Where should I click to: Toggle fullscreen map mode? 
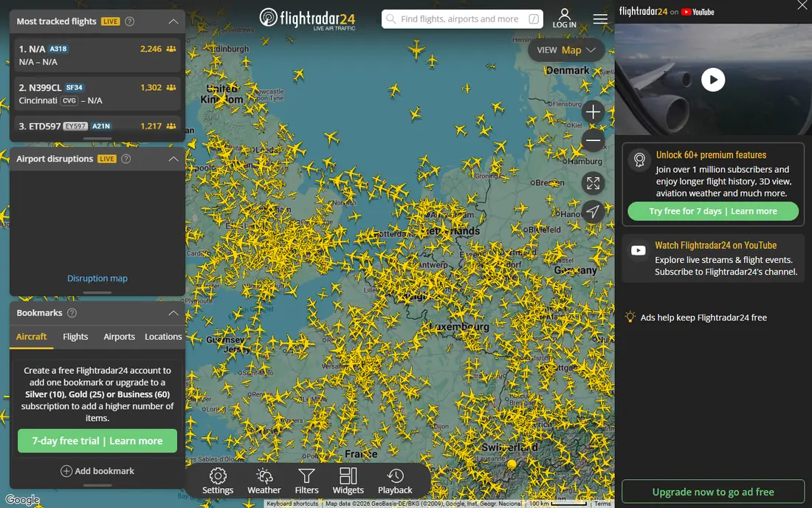tap(593, 183)
